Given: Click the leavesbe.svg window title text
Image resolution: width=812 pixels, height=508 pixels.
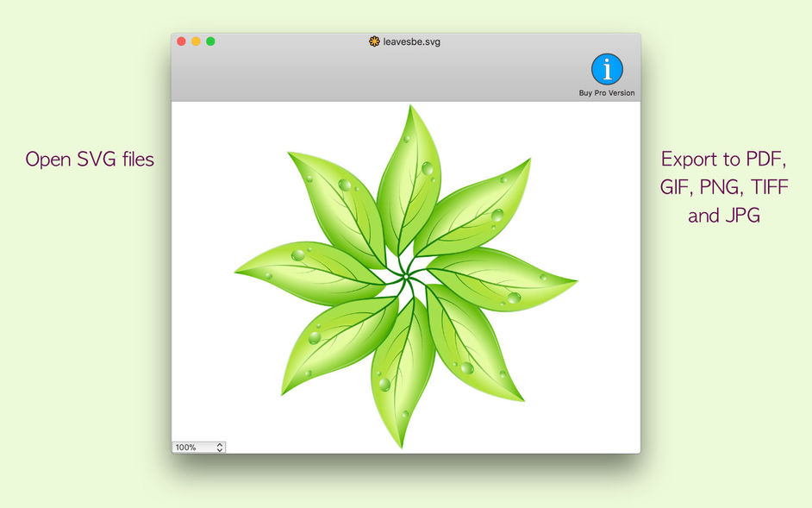Looking at the screenshot, I should click(x=412, y=42).
